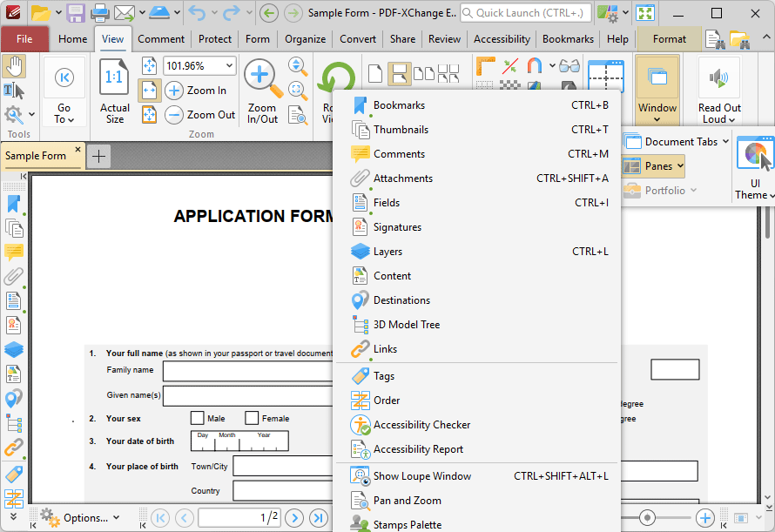Go to the previous page arrow
The width and height of the screenshot is (775, 532).
point(184,518)
